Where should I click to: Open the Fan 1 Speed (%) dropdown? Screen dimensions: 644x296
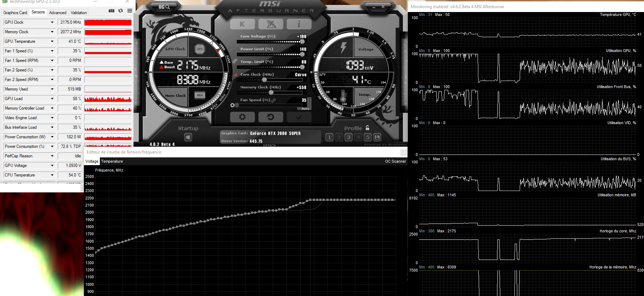tap(52, 51)
